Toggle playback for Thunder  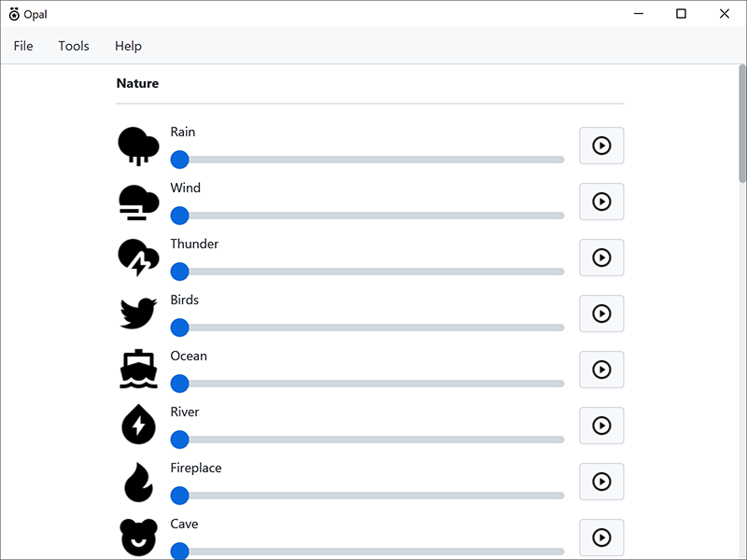[x=601, y=258]
